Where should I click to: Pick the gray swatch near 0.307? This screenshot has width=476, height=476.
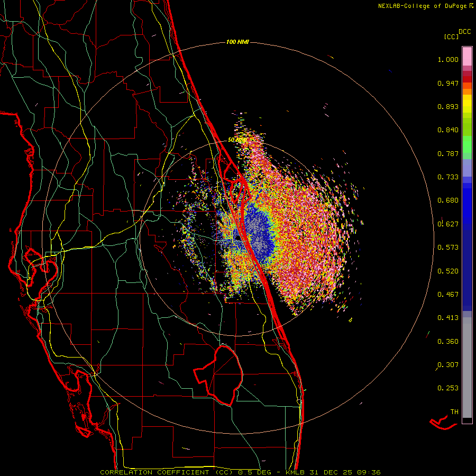point(467,368)
